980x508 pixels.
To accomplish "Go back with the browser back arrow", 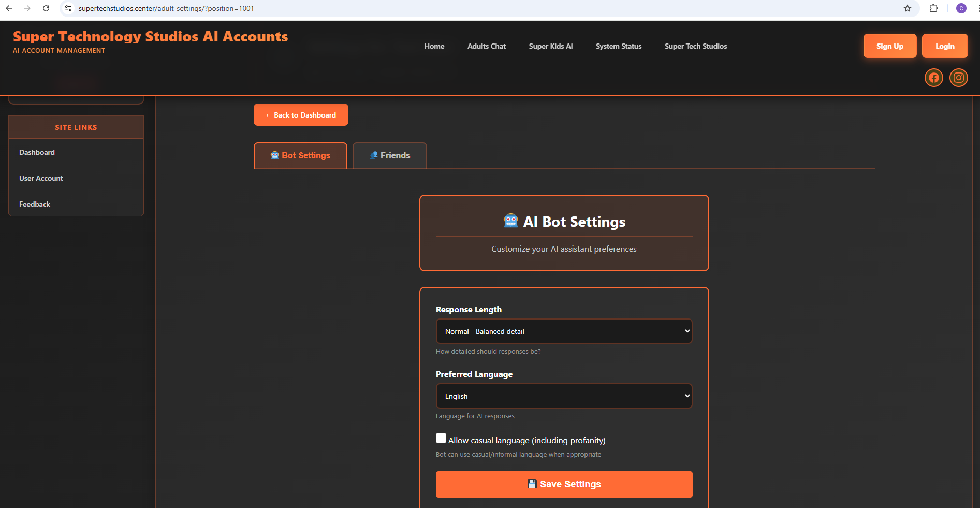I will [x=9, y=8].
